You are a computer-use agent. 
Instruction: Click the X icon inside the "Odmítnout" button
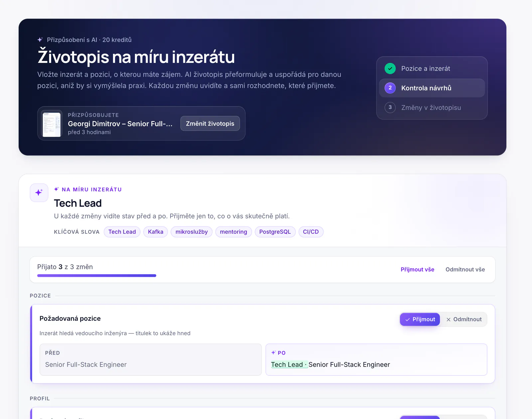point(449,319)
